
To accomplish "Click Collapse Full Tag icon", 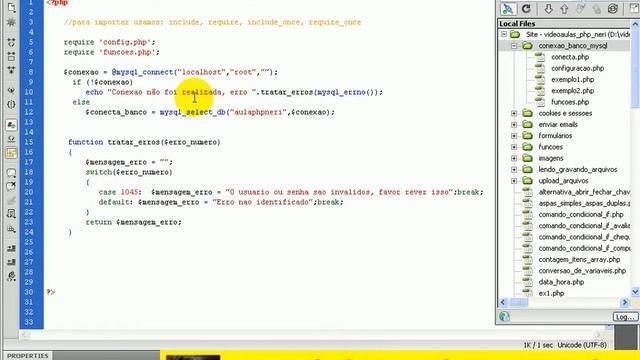I will click(11, 42).
